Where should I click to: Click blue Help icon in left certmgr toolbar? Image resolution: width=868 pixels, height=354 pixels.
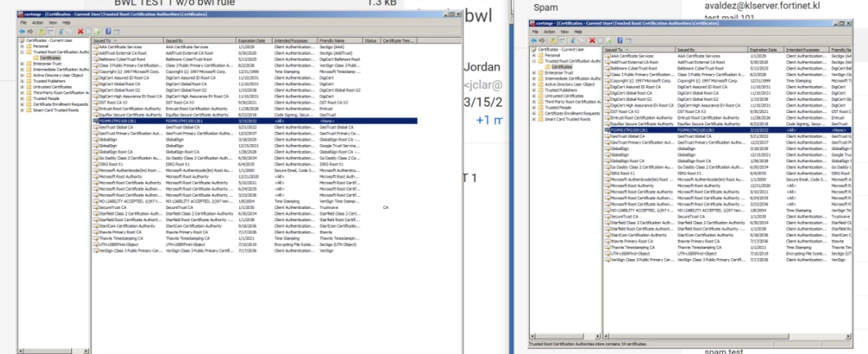[108, 32]
